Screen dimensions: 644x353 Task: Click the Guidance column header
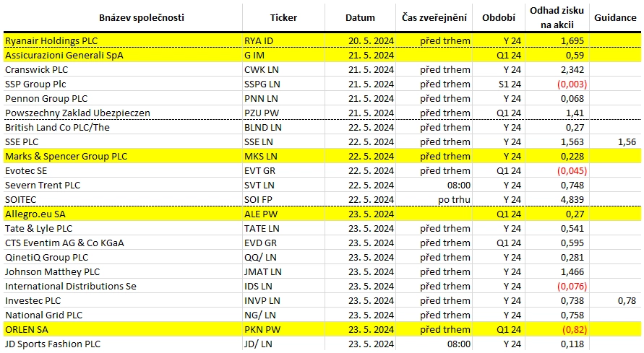pyautogui.click(x=615, y=17)
